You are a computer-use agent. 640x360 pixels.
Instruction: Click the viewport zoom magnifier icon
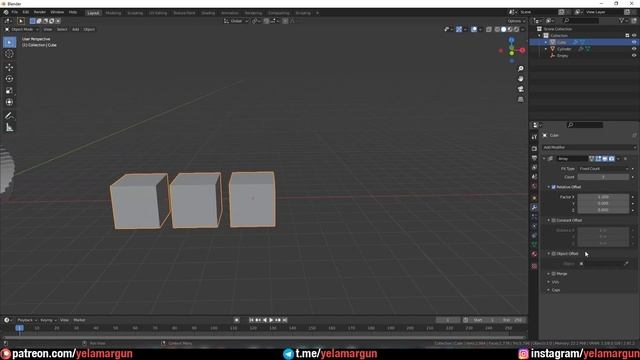520,69
